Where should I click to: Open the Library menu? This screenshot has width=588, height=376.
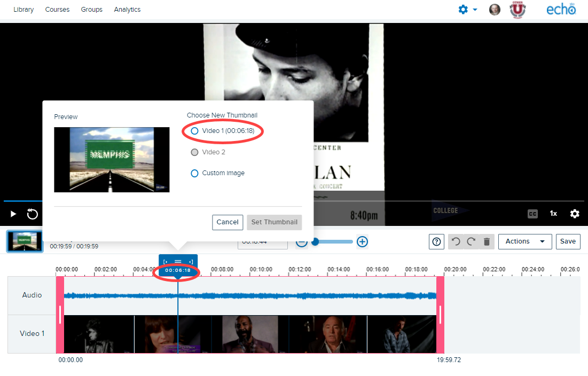pyautogui.click(x=23, y=10)
